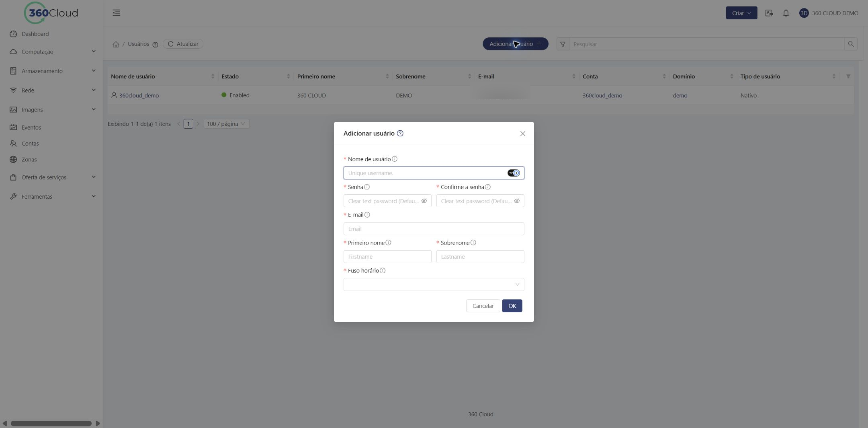Focus the E-mail input field
This screenshot has height=428, width=868.
coord(434,228)
